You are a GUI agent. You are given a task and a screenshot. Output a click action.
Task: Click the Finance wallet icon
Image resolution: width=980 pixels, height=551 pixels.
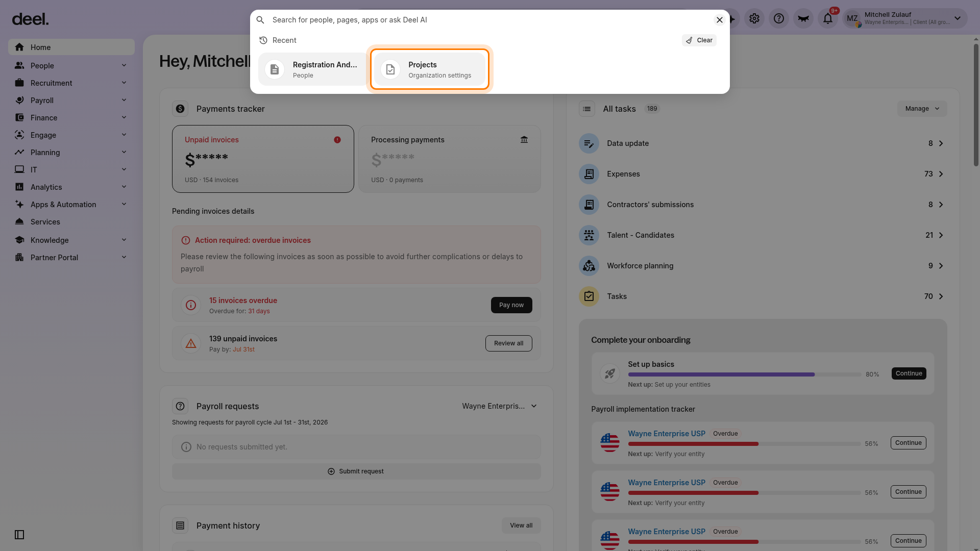click(19, 117)
